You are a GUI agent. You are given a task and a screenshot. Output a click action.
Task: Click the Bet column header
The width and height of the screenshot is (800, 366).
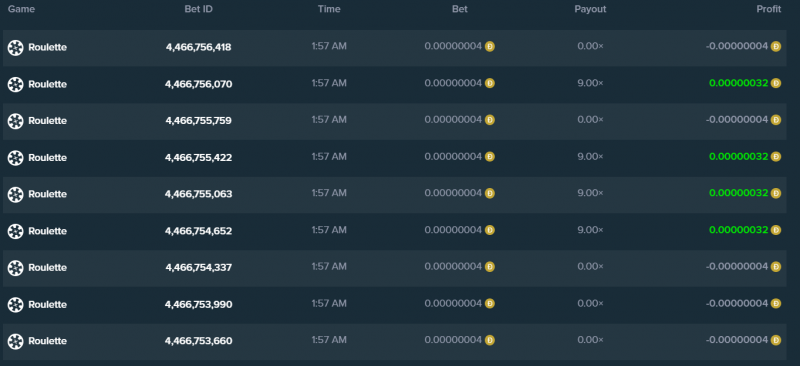(x=460, y=9)
